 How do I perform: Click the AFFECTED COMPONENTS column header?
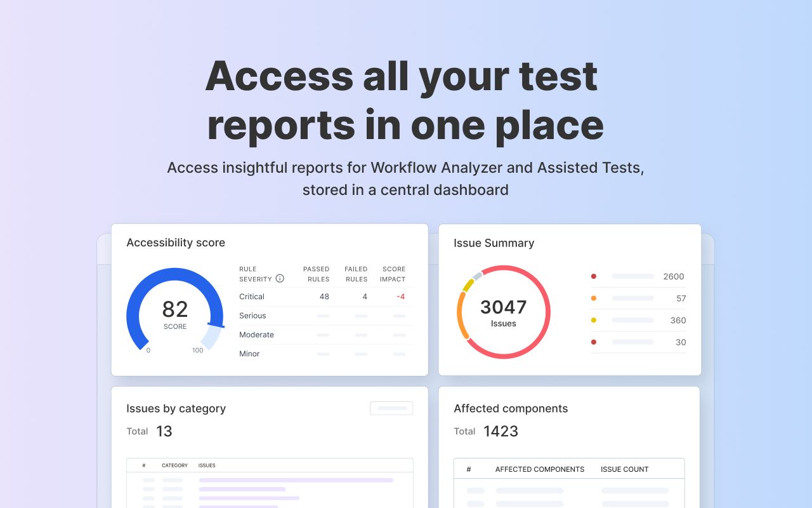click(540, 469)
